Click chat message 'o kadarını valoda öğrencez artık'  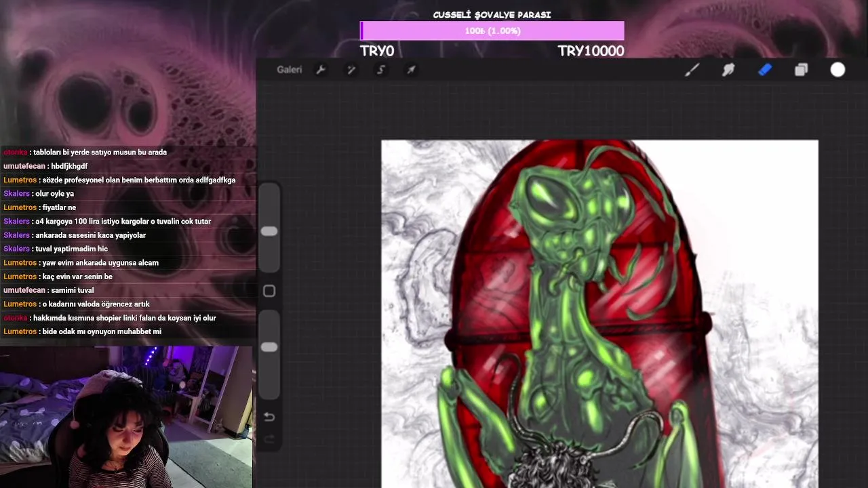tap(77, 304)
